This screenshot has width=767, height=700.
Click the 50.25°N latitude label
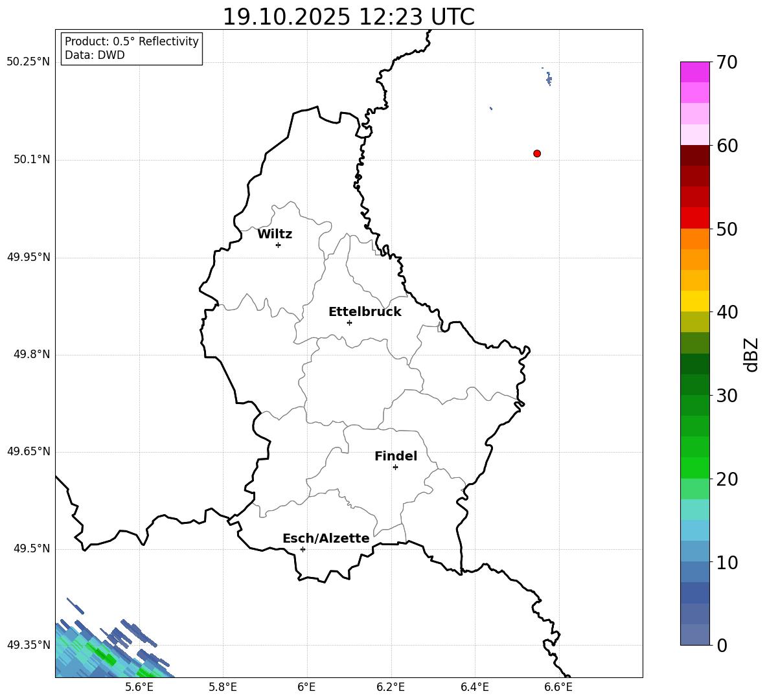tap(29, 62)
